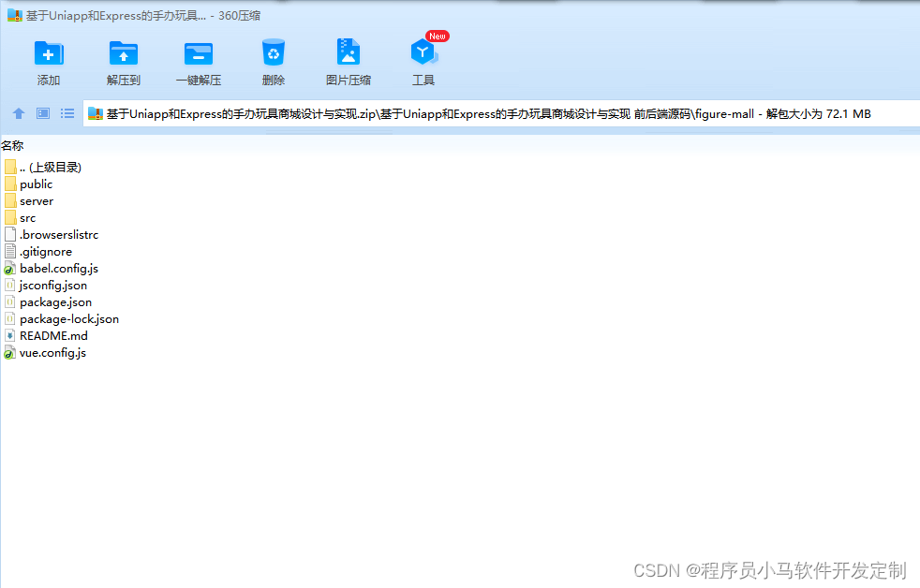This screenshot has height=588, width=920.
Task: Click the 解压到 toolbar label
Action: (x=124, y=81)
